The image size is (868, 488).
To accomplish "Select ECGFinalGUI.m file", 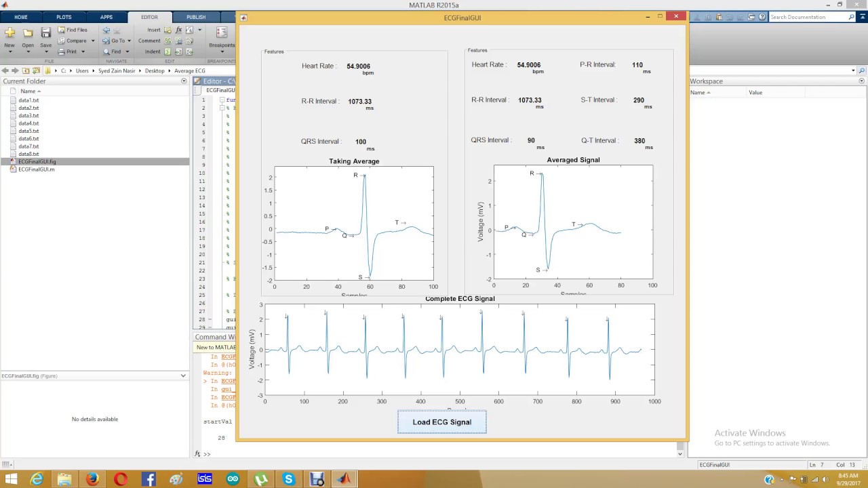I will [36, 169].
